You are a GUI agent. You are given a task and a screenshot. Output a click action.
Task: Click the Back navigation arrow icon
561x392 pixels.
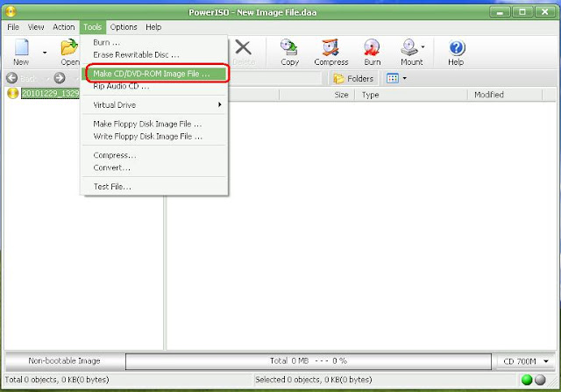[x=11, y=78]
